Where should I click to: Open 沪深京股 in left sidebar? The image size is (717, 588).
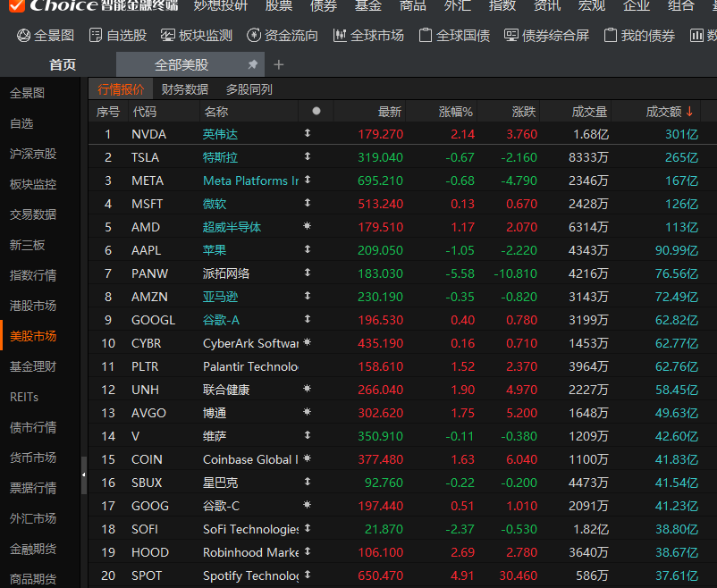click(x=33, y=154)
